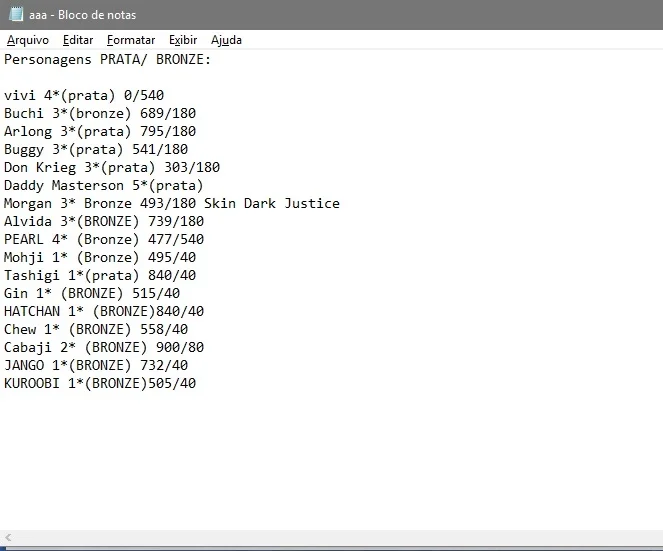
Task: Click the 'PEARL 4* (Bronze) 477/540' line
Action: click(x=104, y=239)
